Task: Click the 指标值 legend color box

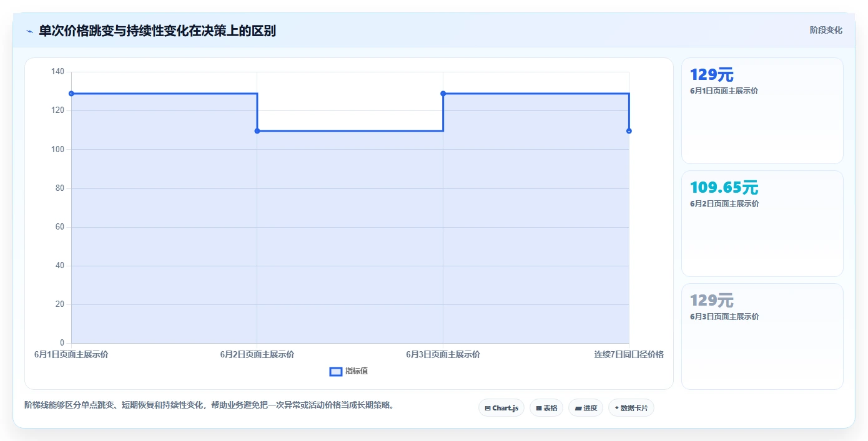Action: (x=335, y=372)
